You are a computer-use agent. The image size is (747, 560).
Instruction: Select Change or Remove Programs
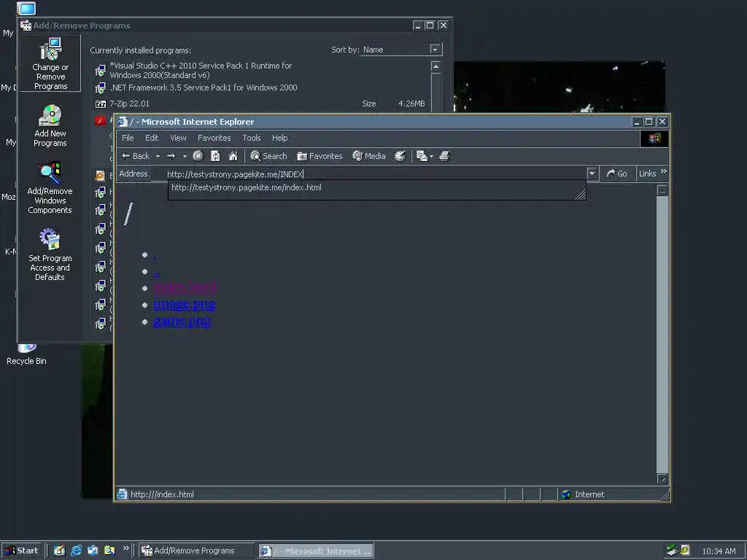(50, 64)
